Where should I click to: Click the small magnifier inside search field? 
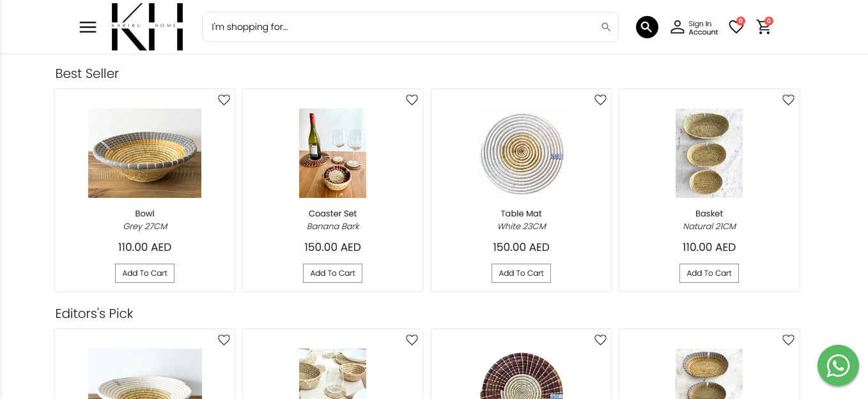[606, 27]
